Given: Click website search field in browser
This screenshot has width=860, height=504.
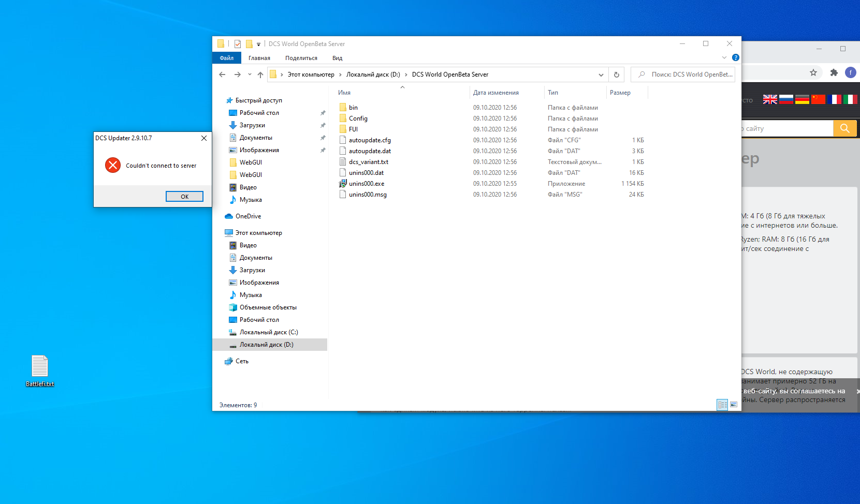Looking at the screenshot, I should coord(787,128).
